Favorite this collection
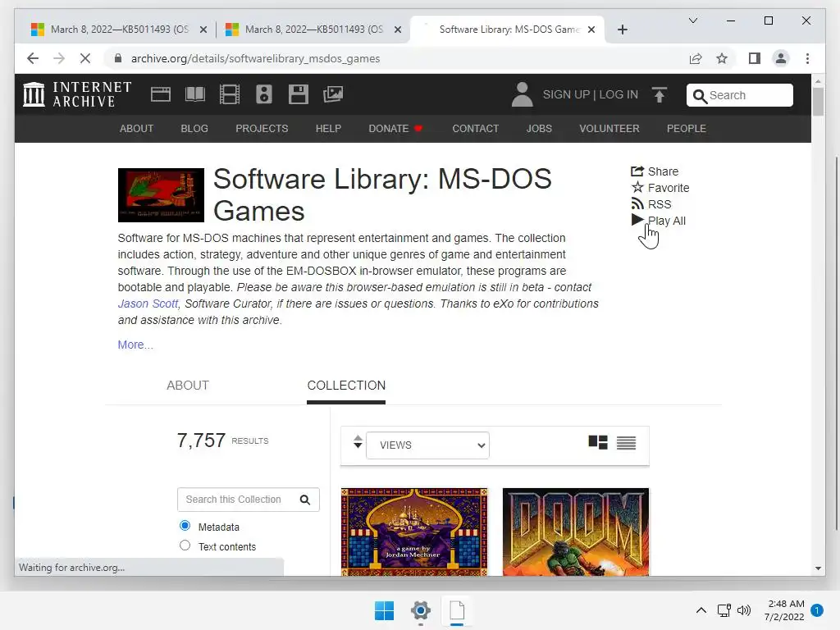 pyautogui.click(x=660, y=188)
